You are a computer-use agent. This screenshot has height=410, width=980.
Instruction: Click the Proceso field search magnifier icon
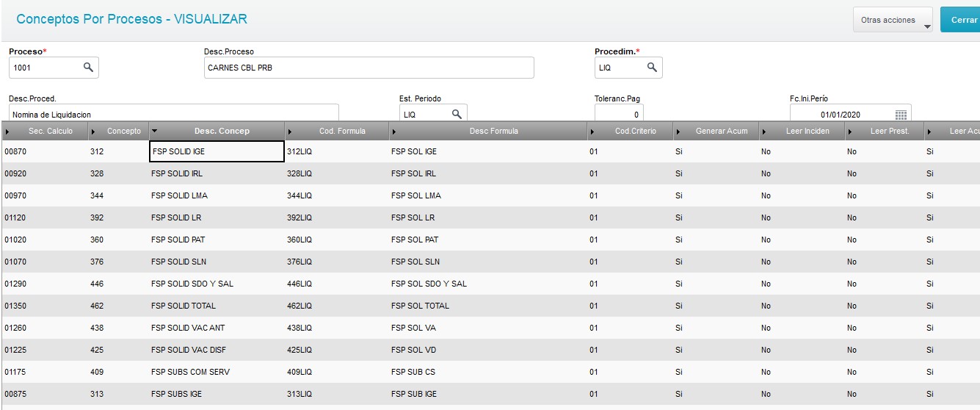[88, 67]
